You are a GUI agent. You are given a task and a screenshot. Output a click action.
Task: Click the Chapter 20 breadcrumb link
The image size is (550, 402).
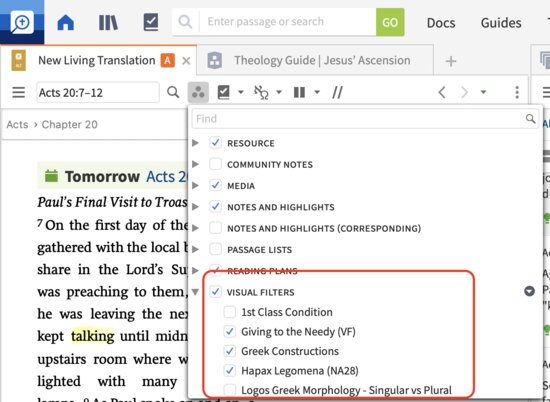69,125
